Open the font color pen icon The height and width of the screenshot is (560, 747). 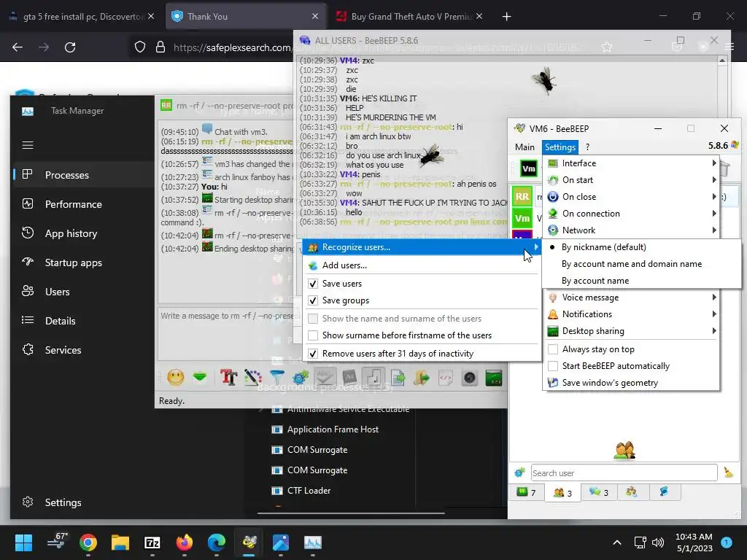(x=253, y=378)
